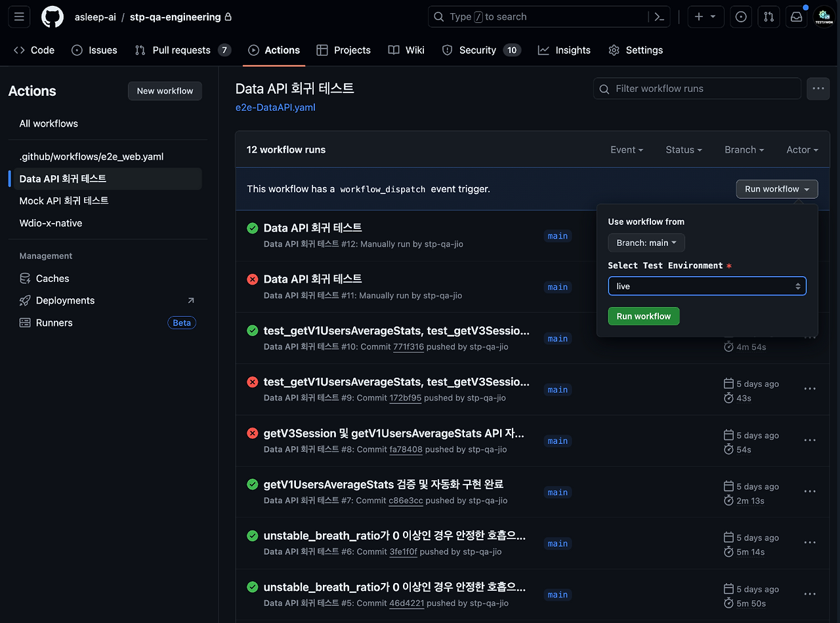Expand the Actor filter dropdown

point(803,150)
